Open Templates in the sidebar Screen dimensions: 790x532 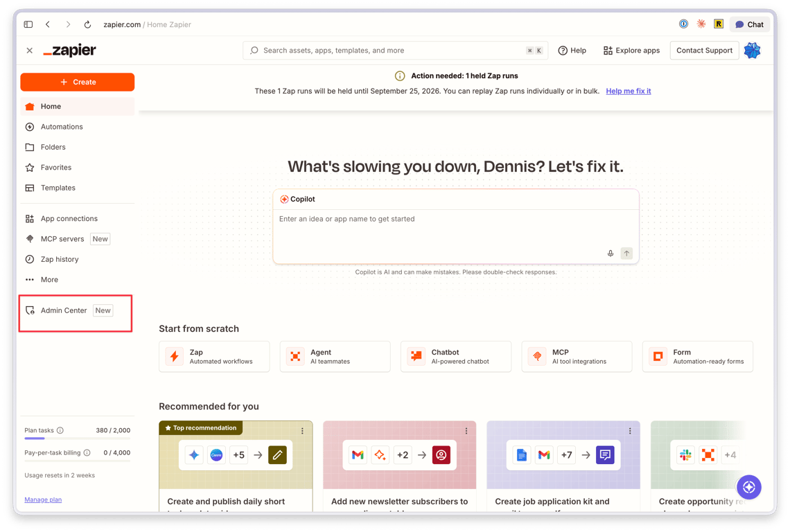[x=78, y=188]
